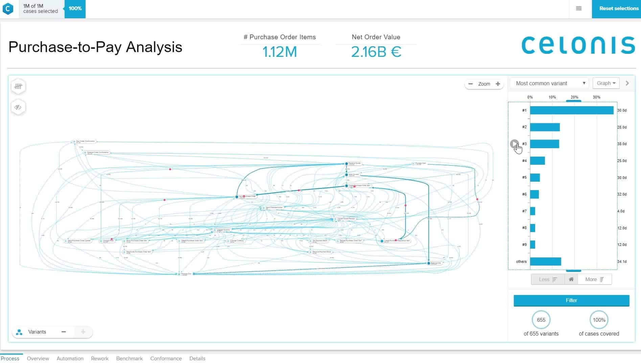
Task: Select the Create Purchase Order Item node
Action: point(358,186)
